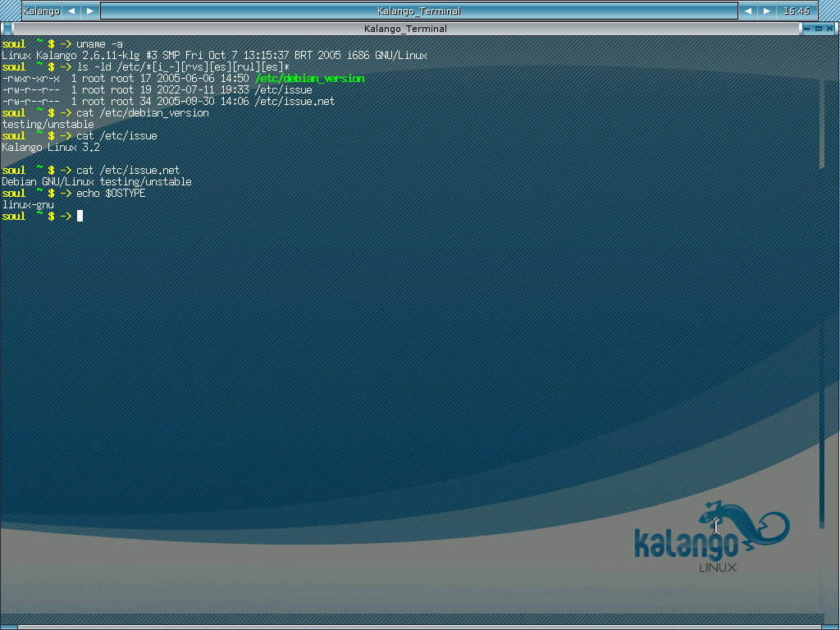Switch to next workspace using right arrow beside Kalango
840x630 pixels.
90,11
